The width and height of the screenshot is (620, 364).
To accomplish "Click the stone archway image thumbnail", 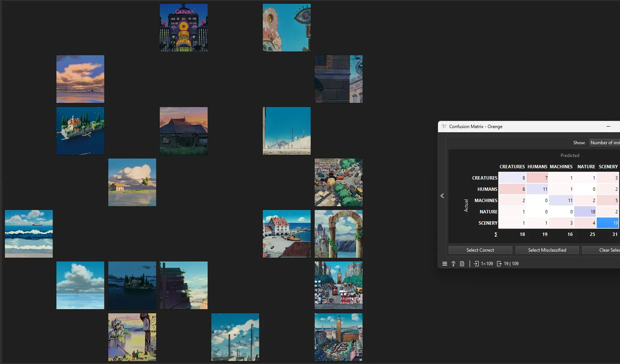I will pos(338,234).
